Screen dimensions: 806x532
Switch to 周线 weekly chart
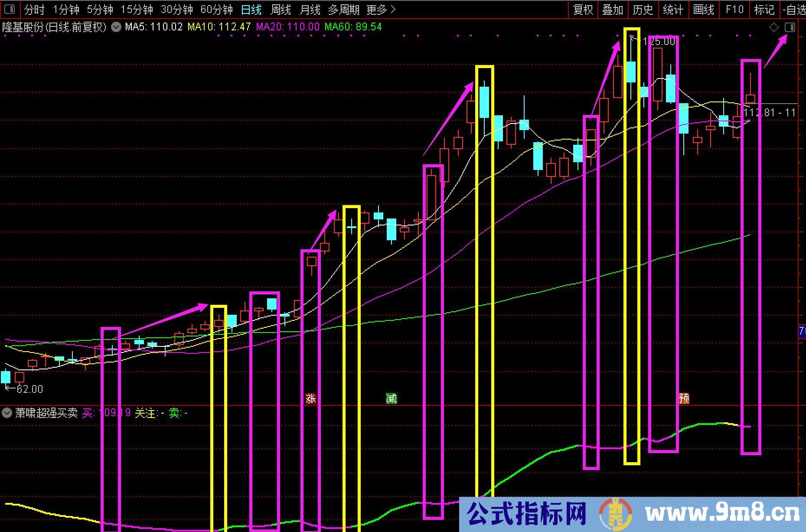pyautogui.click(x=281, y=10)
